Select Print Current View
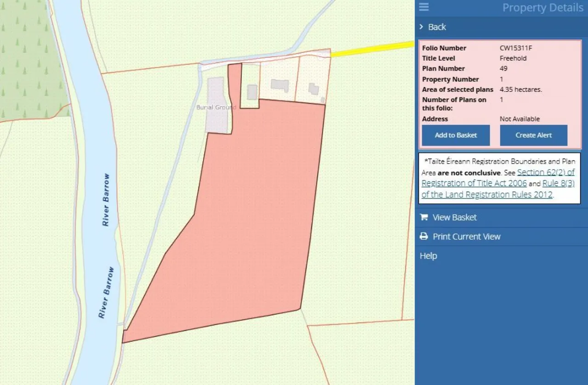Screen dimensions: 588x385 pos(466,236)
